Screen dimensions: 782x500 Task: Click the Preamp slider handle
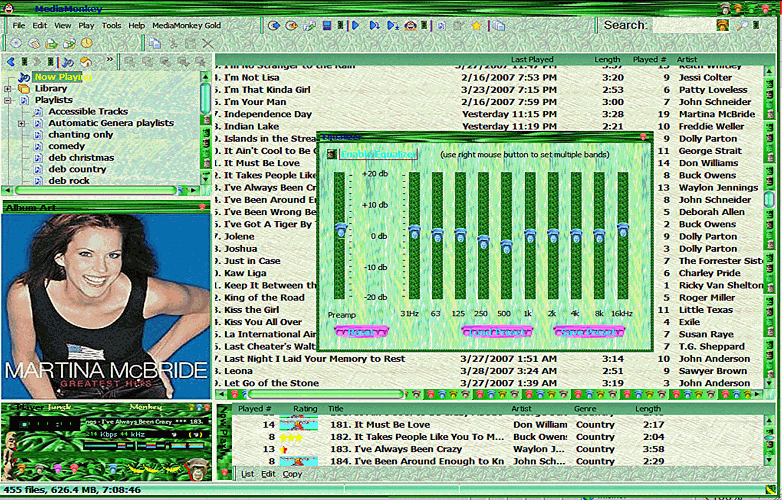(x=340, y=230)
